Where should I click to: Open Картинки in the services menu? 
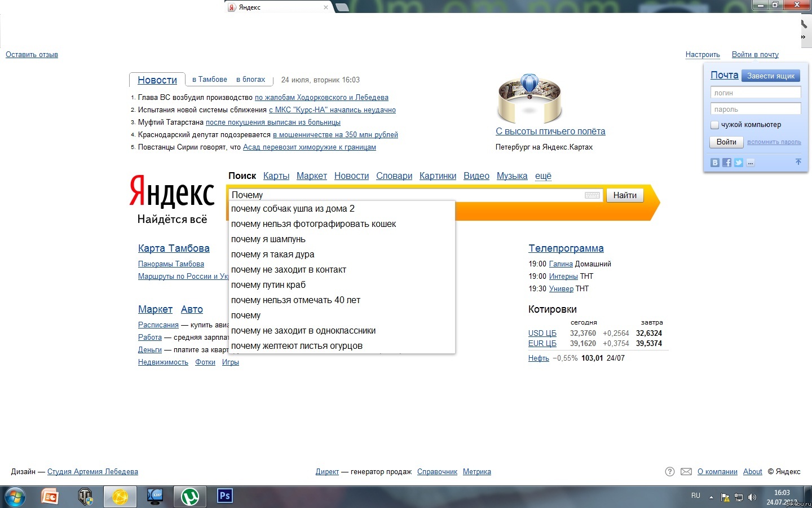pyautogui.click(x=438, y=176)
